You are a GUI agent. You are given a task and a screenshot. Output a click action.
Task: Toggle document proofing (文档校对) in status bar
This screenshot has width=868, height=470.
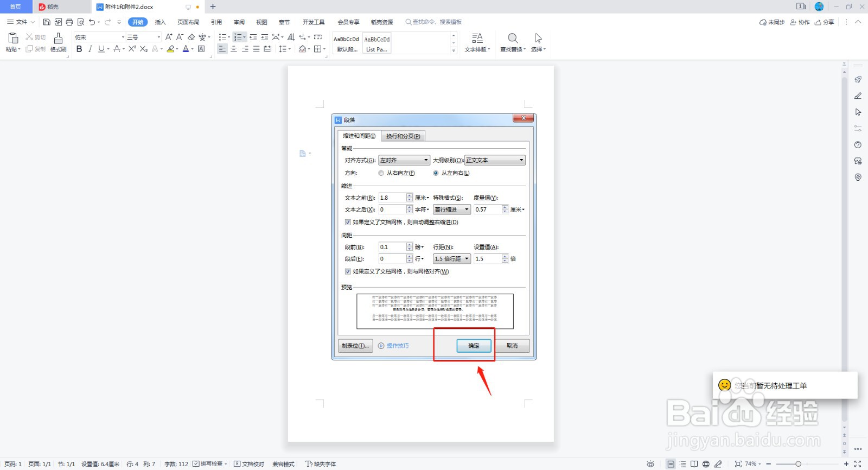click(x=248, y=464)
